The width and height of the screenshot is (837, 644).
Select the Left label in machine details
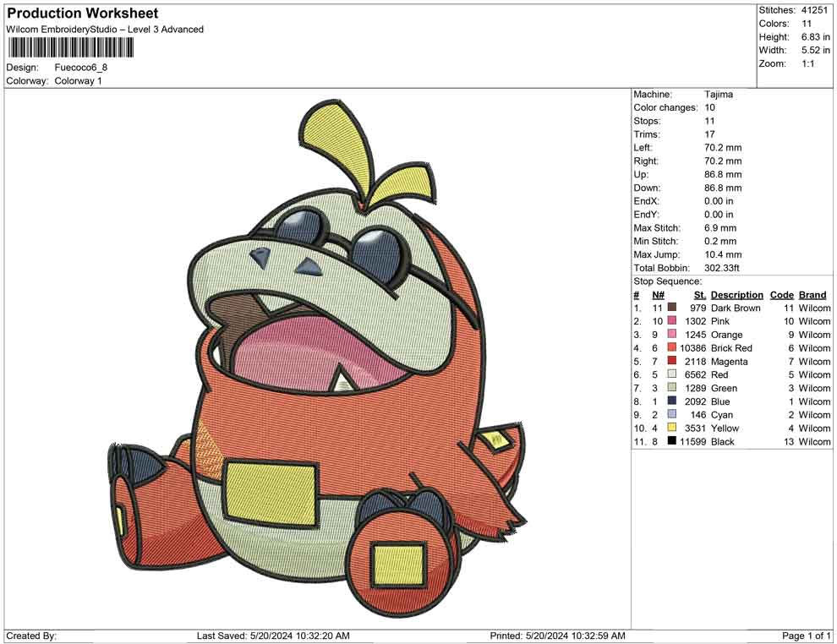(643, 148)
